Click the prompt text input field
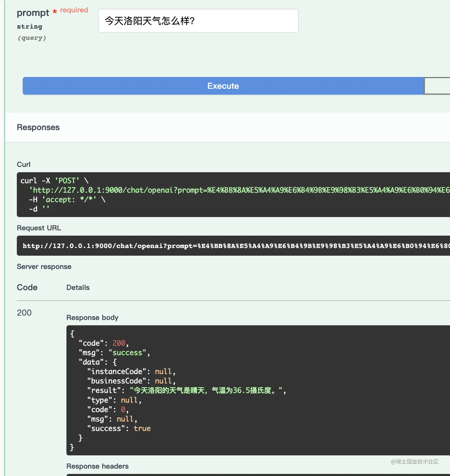The height and width of the screenshot is (476, 450). [198, 21]
